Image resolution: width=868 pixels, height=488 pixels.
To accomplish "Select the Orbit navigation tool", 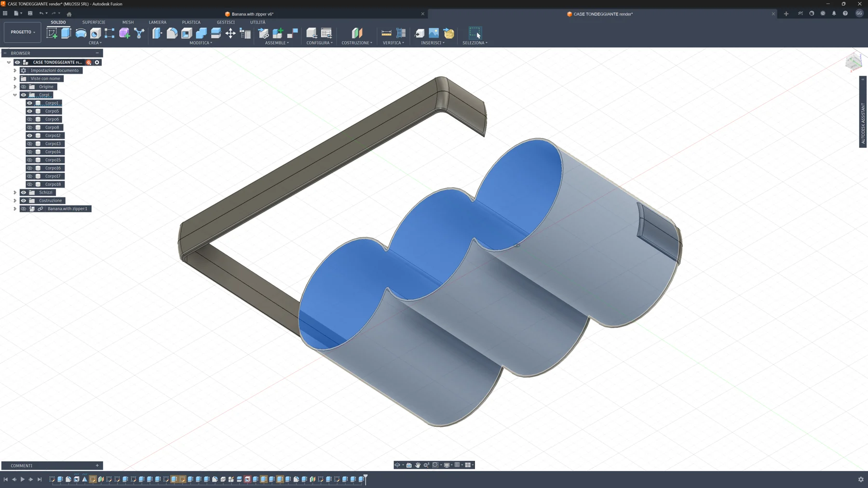I will click(397, 465).
